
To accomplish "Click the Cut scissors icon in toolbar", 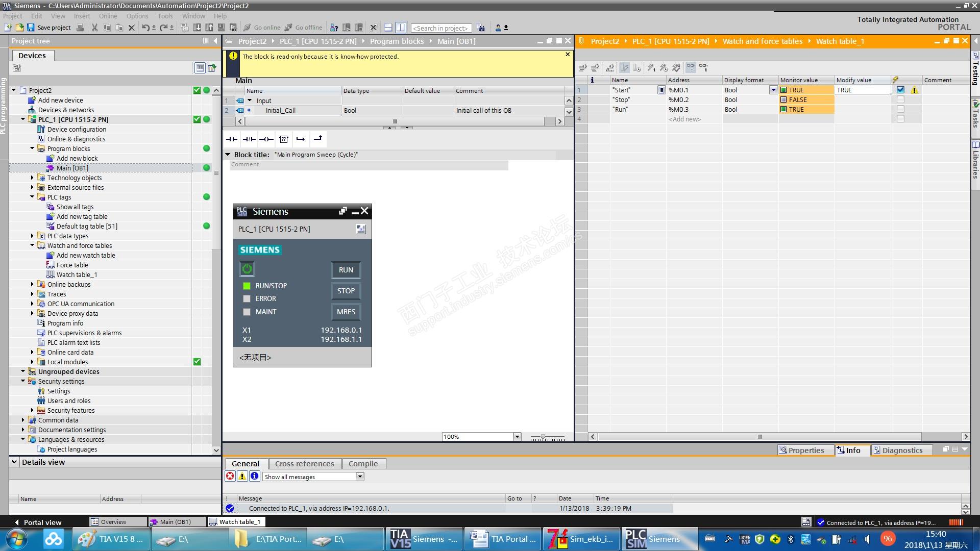I will click(94, 28).
